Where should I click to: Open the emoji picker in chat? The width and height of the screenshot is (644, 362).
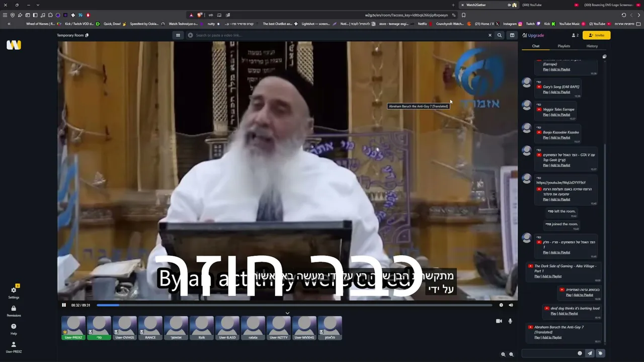coord(580,353)
